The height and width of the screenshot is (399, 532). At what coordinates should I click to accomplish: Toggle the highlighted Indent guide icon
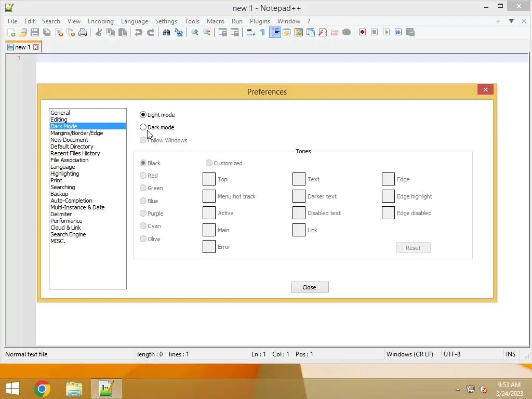275,32
